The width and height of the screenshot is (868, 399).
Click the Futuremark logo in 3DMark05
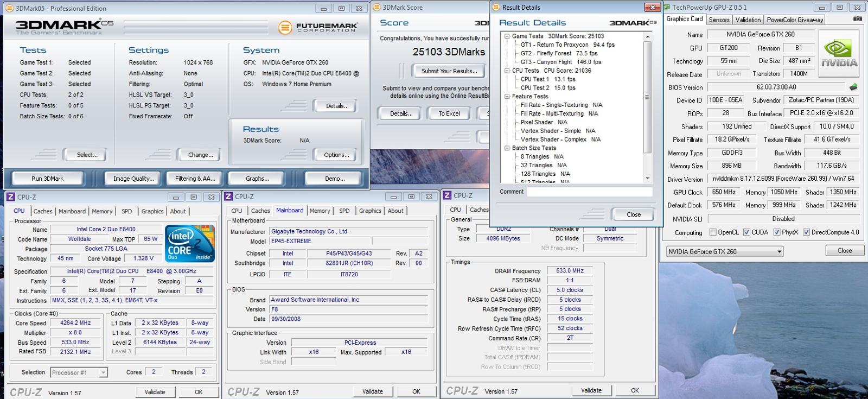318,27
